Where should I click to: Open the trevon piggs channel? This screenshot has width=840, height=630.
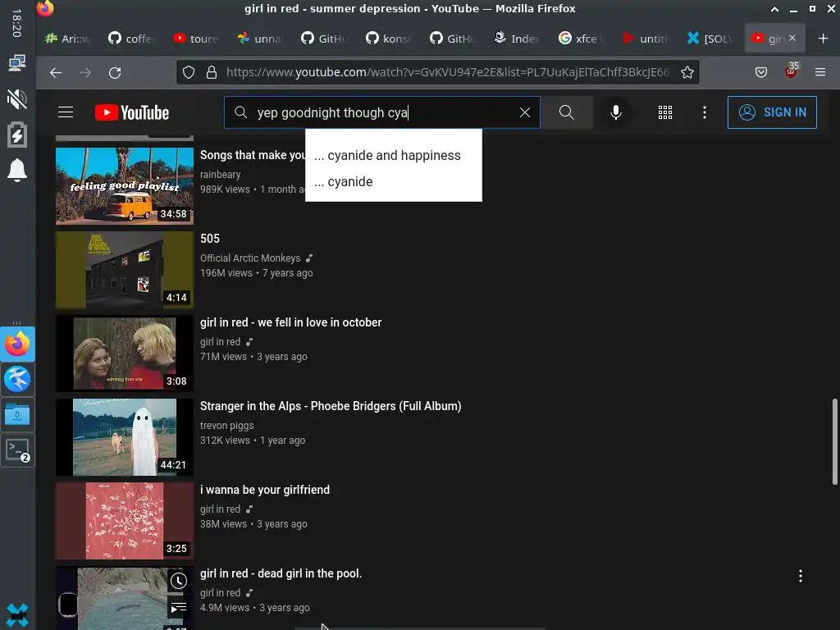[227, 426]
